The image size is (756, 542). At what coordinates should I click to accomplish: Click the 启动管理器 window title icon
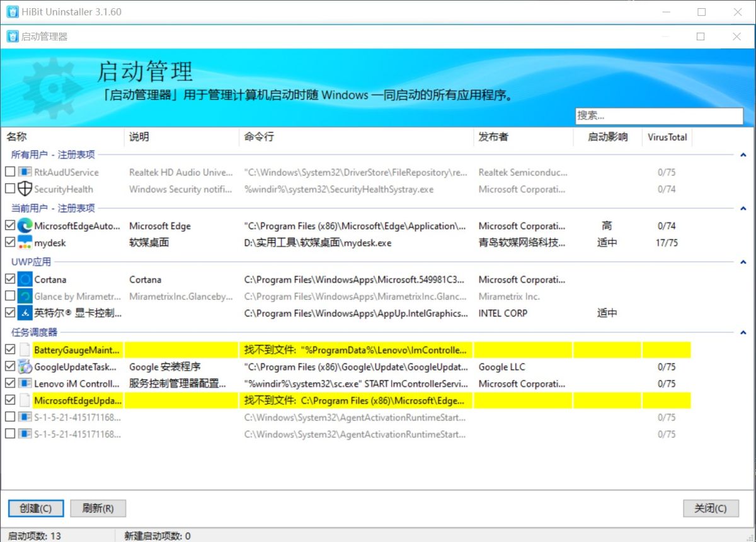[13, 37]
